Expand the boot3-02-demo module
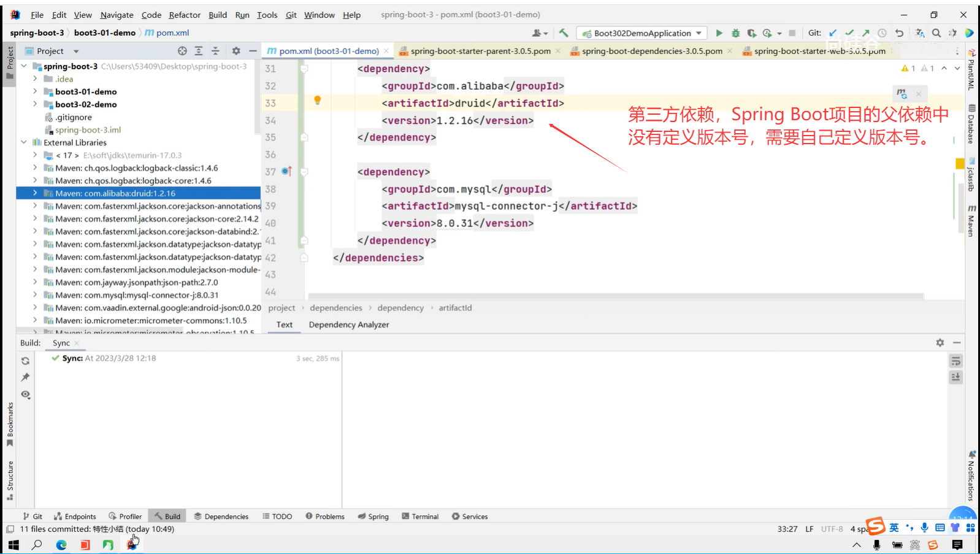The width and height of the screenshot is (980, 554). [35, 104]
